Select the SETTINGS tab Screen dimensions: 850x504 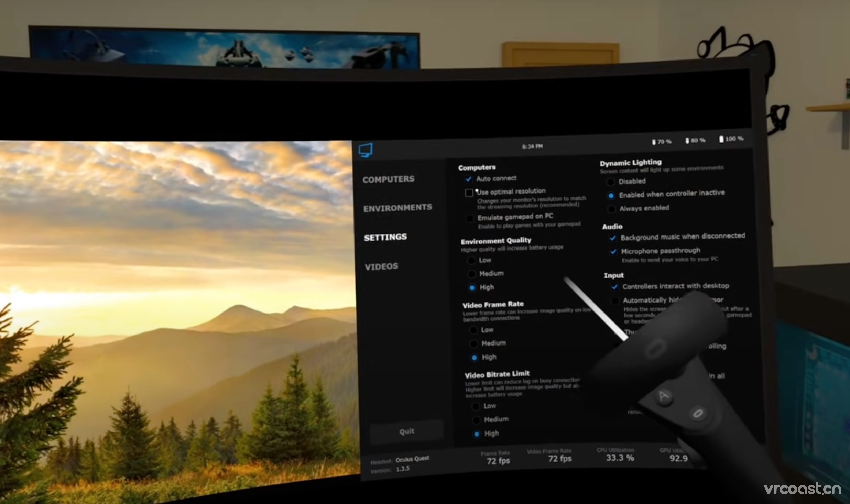click(385, 237)
